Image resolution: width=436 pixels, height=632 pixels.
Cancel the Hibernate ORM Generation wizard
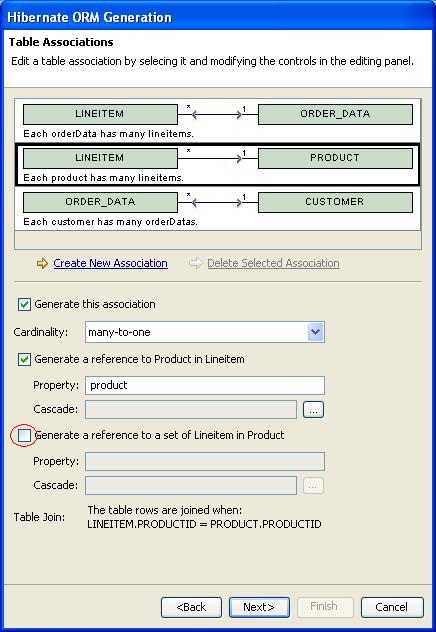pyautogui.click(x=392, y=607)
